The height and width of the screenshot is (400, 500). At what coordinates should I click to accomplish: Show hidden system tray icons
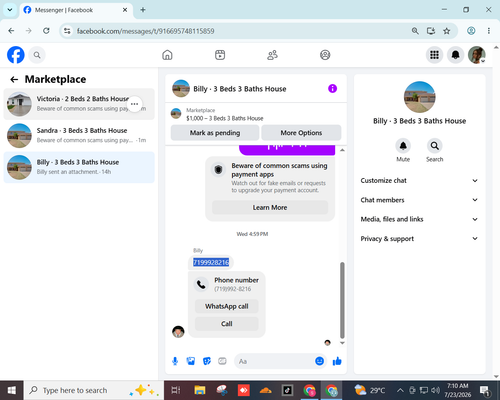point(400,390)
